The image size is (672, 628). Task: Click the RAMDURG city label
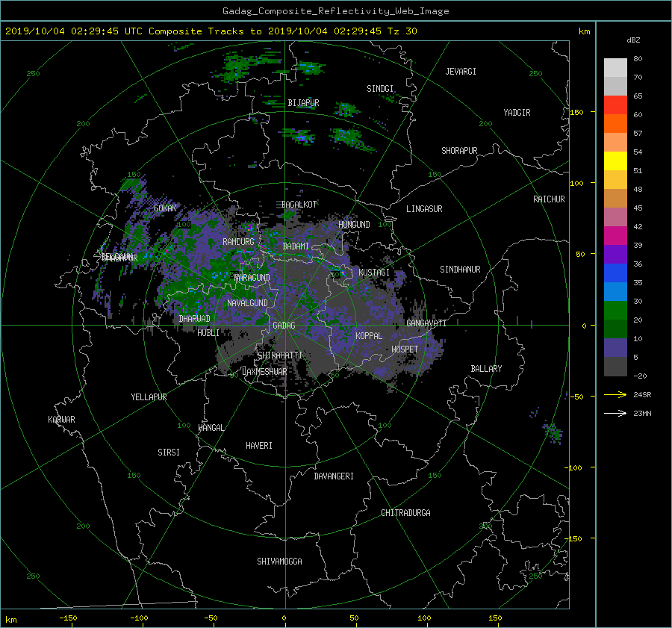tap(238, 242)
